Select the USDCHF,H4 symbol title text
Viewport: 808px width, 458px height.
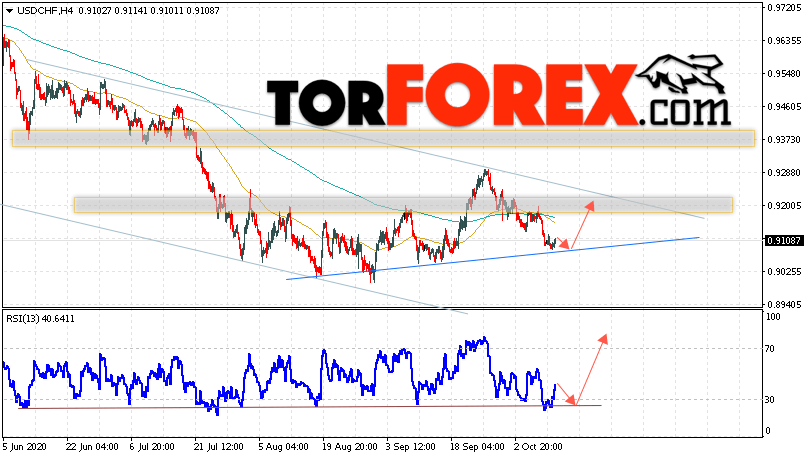coord(46,10)
